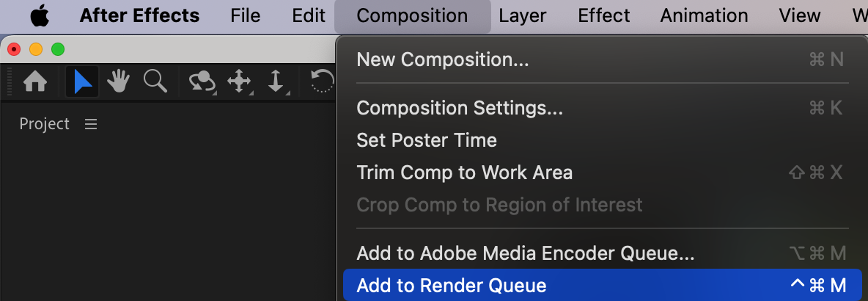
Task: Select Set Poster Time
Action: tap(426, 140)
